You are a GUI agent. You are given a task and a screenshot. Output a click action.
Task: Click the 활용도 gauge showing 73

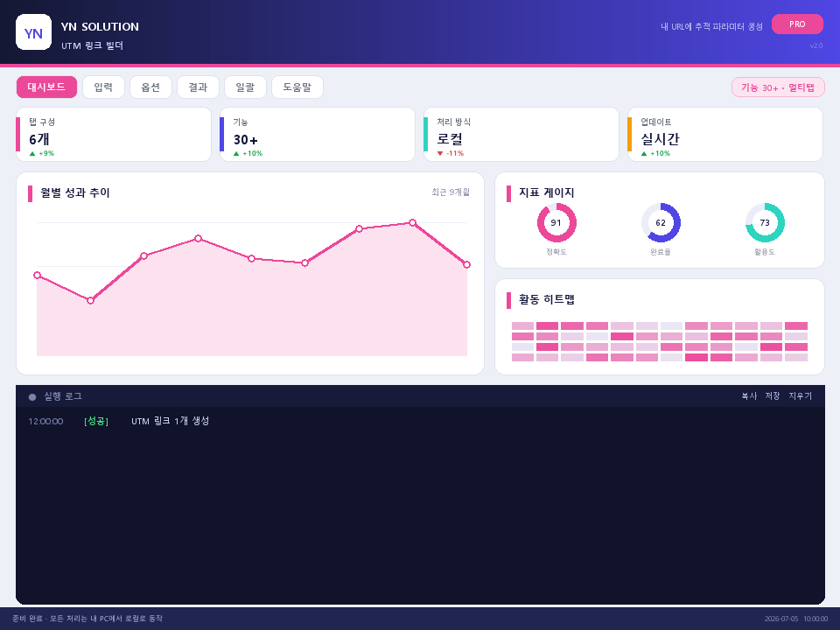765,223
